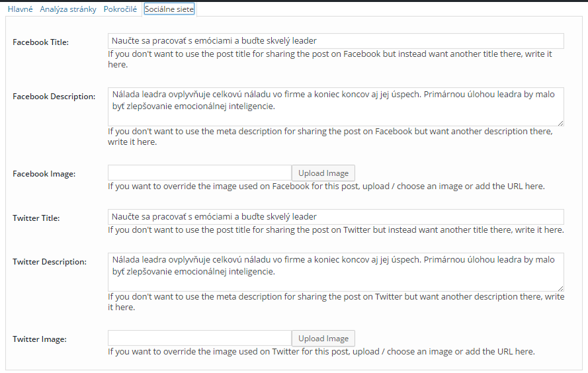Click the Twitter Description resize handle

[x=561, y=288]
